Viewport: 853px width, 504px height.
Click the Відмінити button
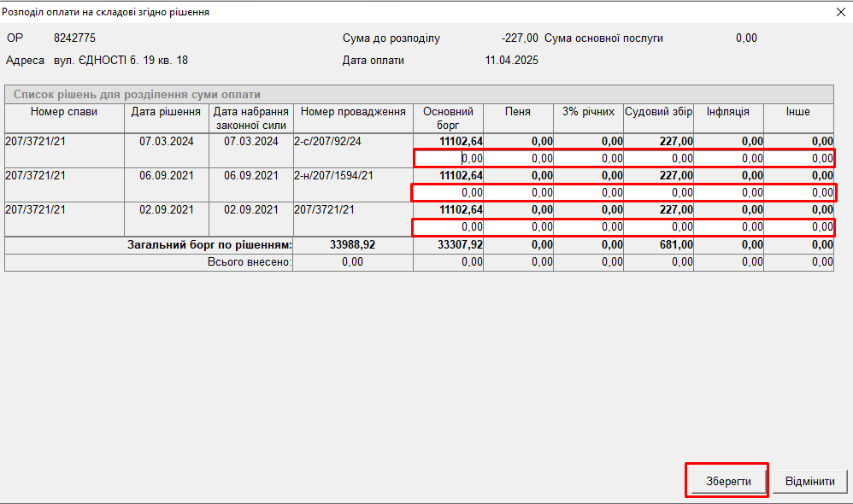point(809,481)
